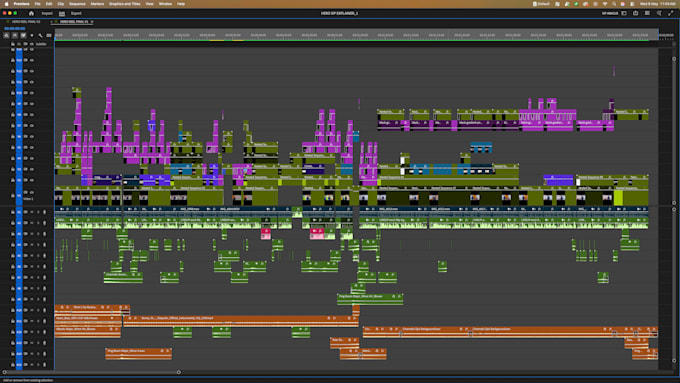Select Ping Boom Major clip on lower orange track

click(x=138, y=354)
